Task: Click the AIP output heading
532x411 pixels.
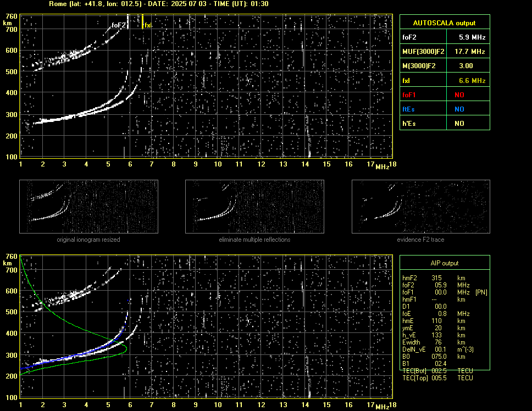Action: pyautogui.click(x=445, y=263)
